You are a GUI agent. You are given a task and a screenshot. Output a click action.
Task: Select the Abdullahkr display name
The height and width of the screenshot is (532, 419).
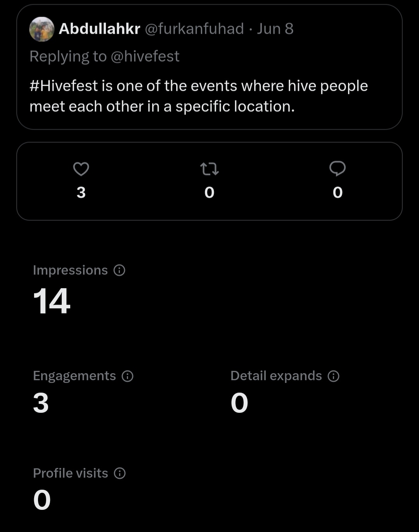click(99, 29)
